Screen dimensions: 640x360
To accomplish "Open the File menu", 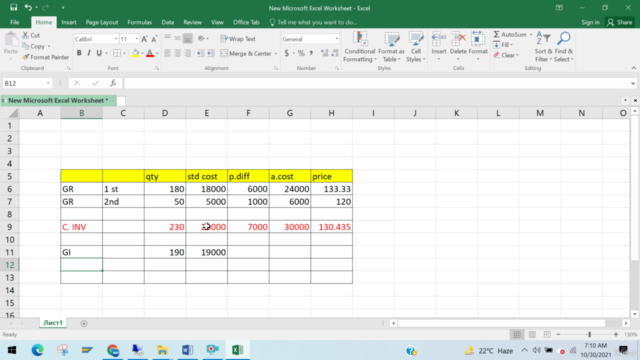I will 15,22.
